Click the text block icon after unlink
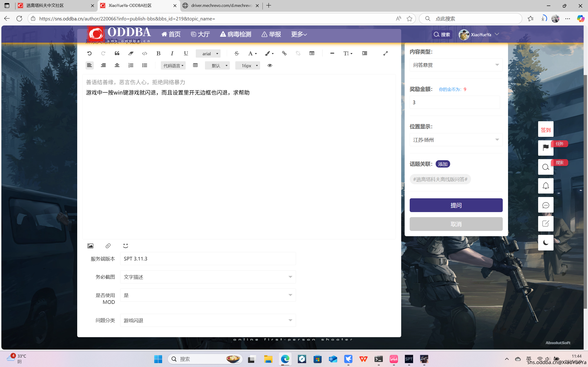This screenshot has height=367, width=588. click(312, 53)
